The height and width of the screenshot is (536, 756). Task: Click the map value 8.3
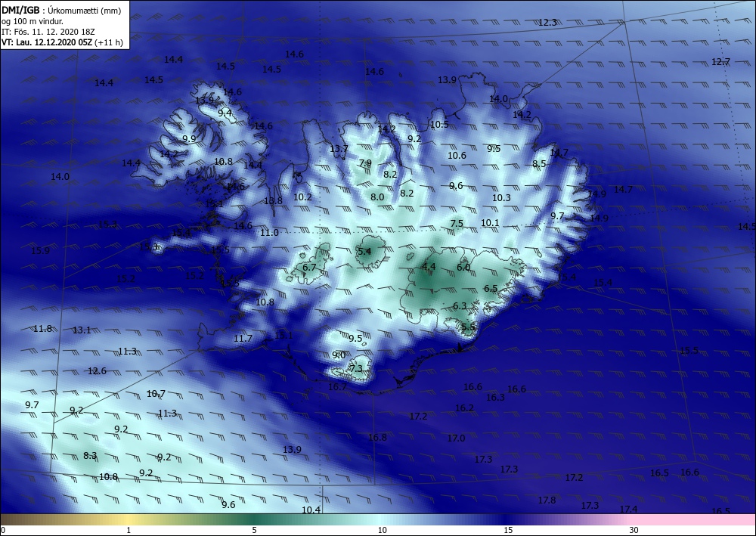point(90,455)
